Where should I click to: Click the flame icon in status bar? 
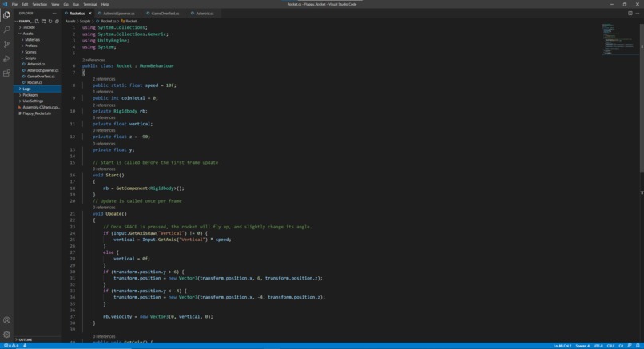25,346
